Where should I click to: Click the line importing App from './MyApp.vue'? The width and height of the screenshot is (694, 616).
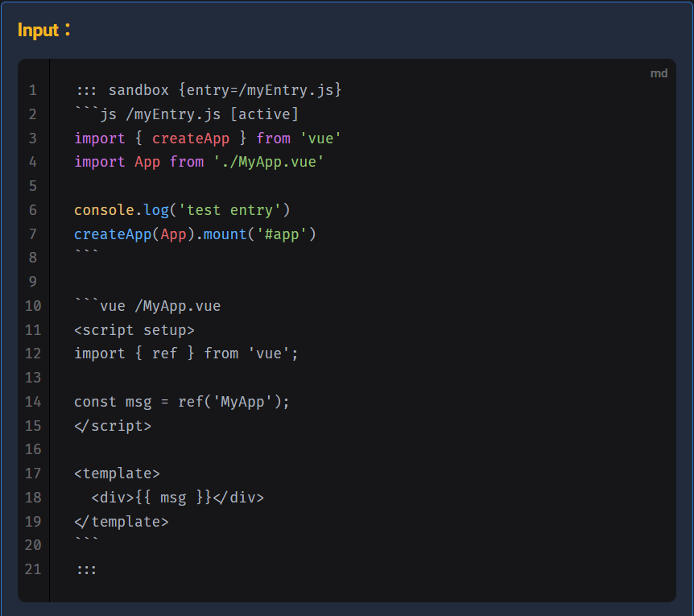pyautogui.click(x=199, y=162)
